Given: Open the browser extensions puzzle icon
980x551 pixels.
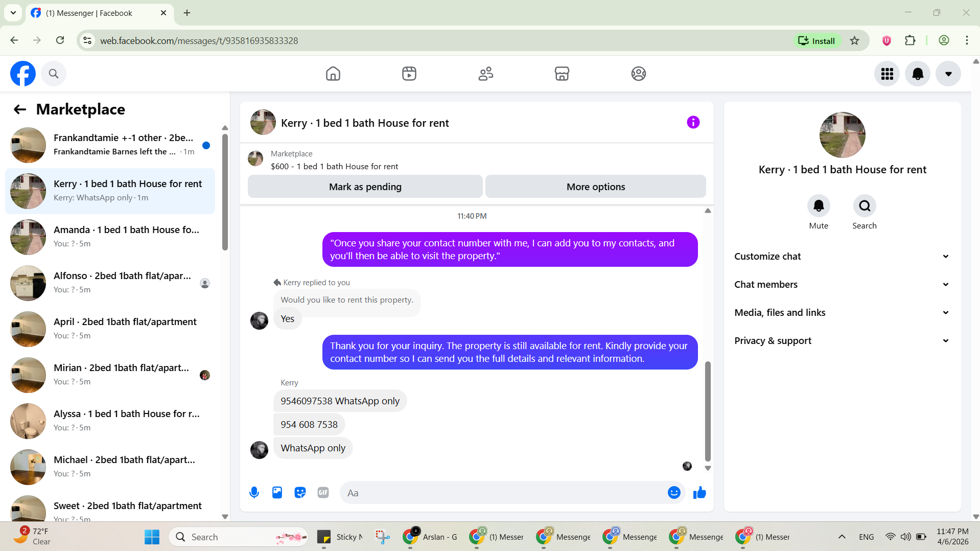Looking at the screenshot, I should click(910, 41).
